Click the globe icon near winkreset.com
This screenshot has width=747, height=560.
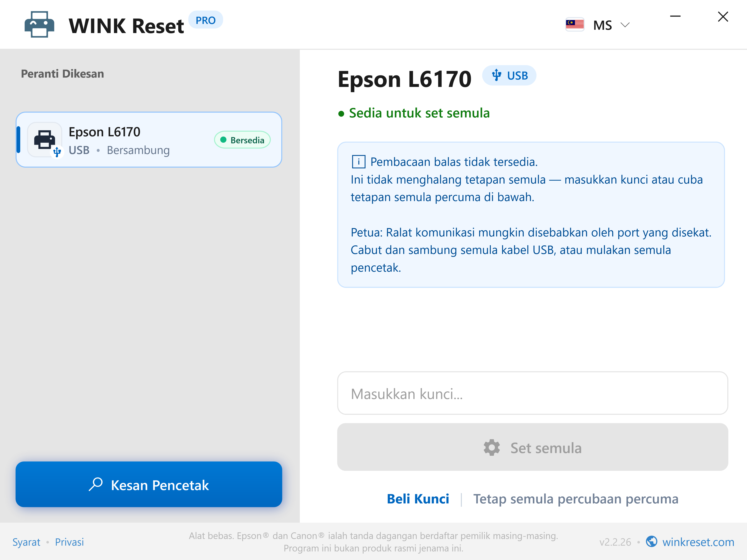point(651,542)
